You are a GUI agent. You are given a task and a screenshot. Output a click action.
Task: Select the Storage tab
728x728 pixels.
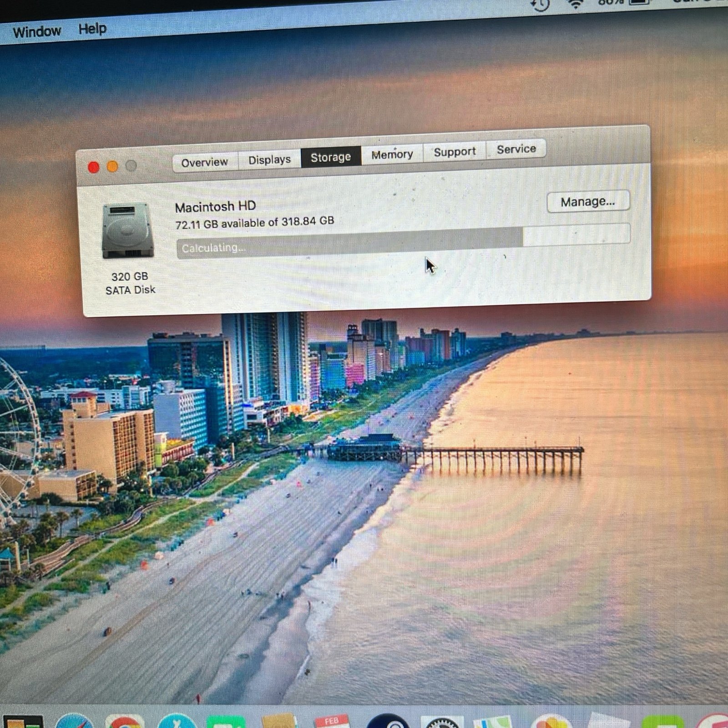pos(331,157)
